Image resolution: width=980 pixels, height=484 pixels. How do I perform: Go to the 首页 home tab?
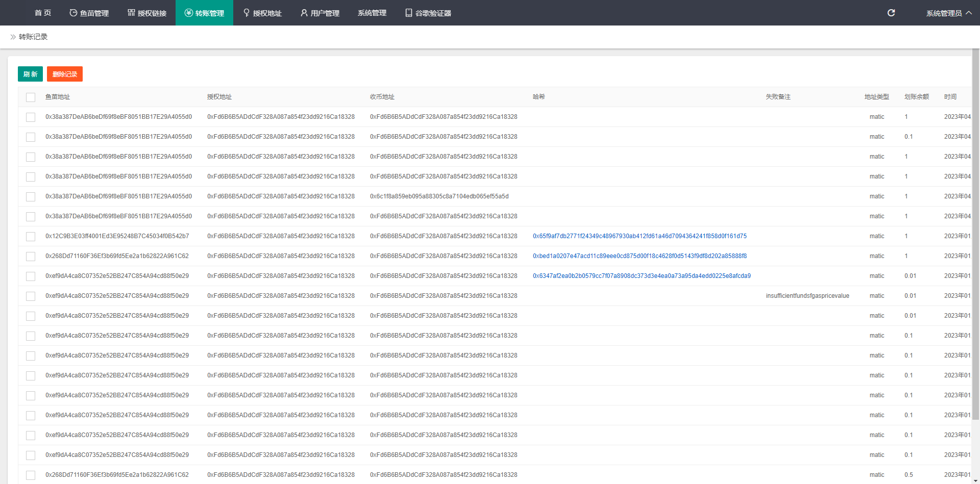(x=43, y=13)
